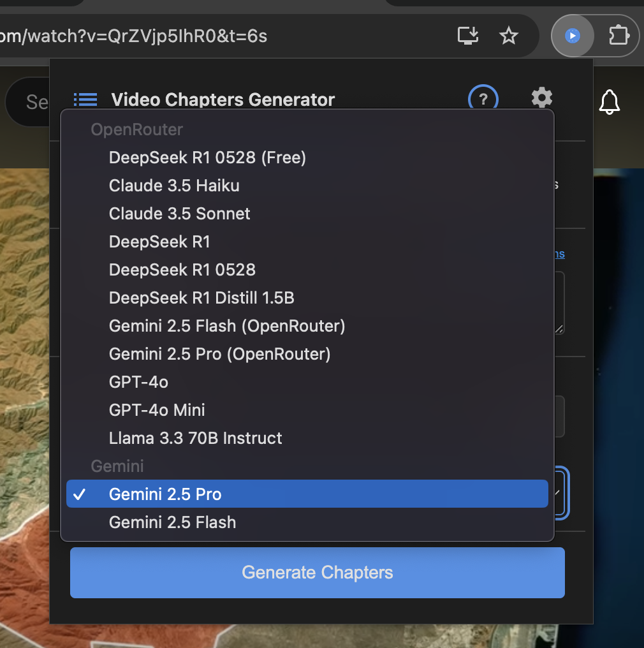This screenshot has height=648, width=644.
Task: Click the chapters list icon beside the title
Action: [x=85, y=99]
